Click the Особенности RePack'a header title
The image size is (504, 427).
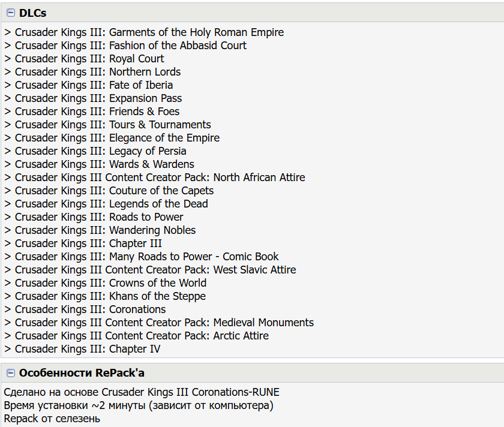point(82,372)
